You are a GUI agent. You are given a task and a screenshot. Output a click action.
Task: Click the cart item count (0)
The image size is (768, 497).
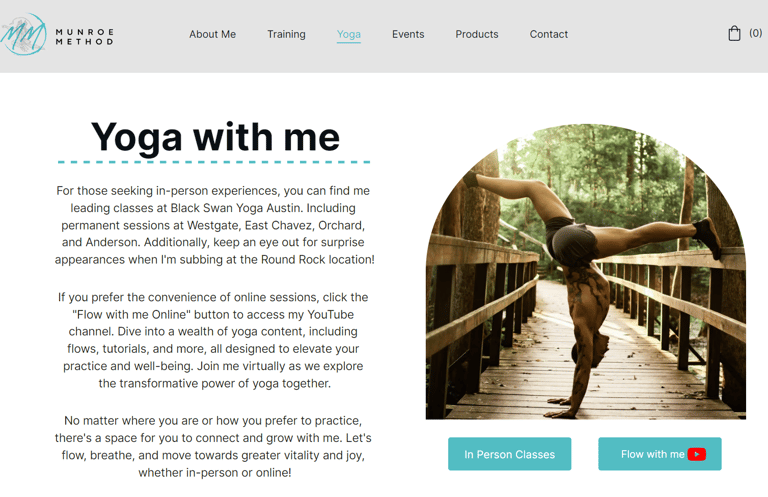click(x=755, y=33)
